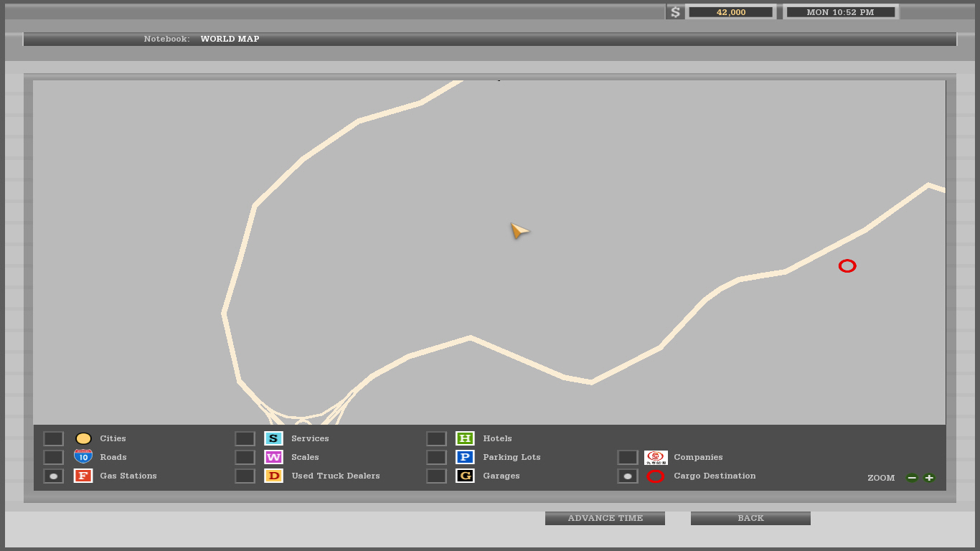The width and height of the screenshot is (980, 551).
Task: Click the Parking Lots P icon
Action: point(465,457)
